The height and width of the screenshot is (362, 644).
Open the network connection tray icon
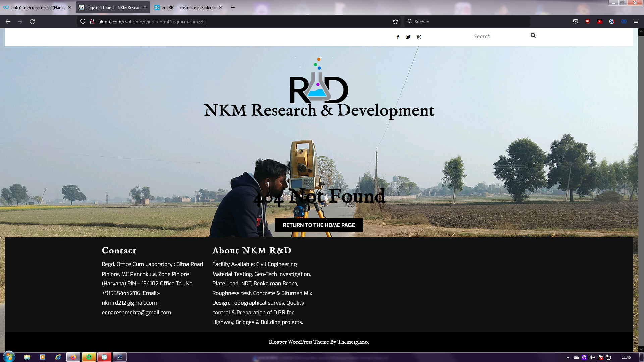[608, 357]
